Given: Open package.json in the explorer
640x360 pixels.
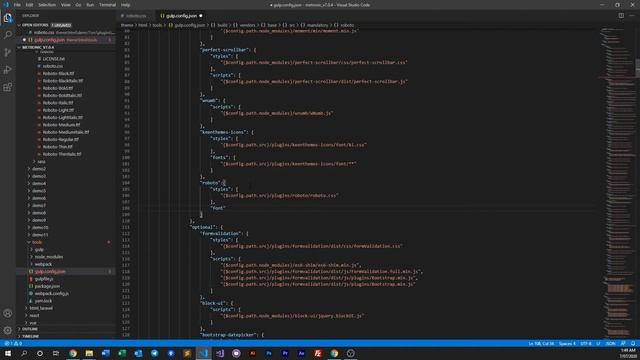Looking at the screenshot, I should [47, 286].
